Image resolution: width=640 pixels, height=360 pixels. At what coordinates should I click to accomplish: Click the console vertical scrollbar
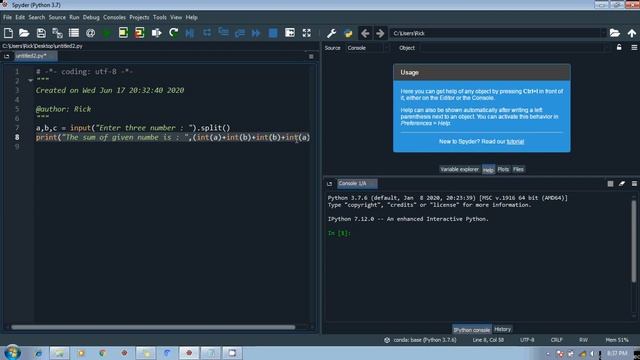pos(633,241)
